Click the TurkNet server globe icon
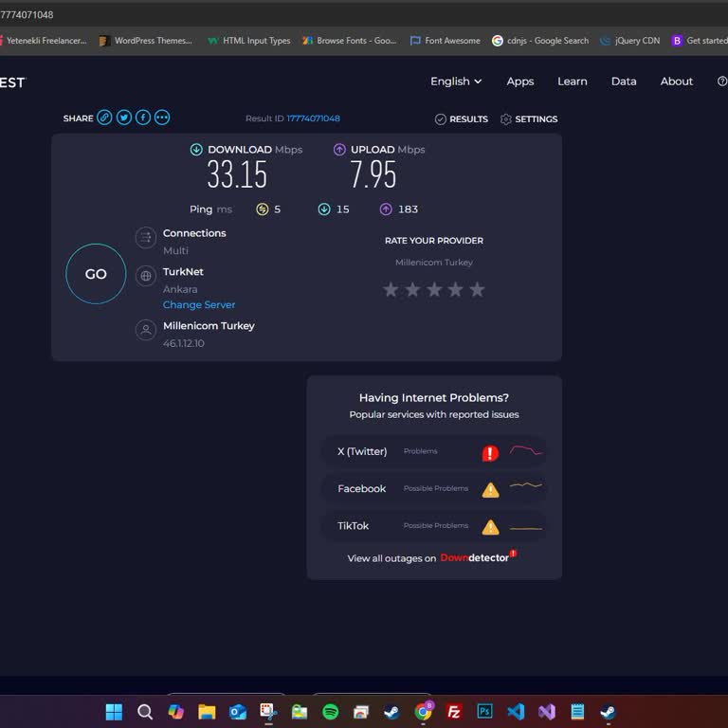Viewport: 728px width, 728px height. pos(146,276)
